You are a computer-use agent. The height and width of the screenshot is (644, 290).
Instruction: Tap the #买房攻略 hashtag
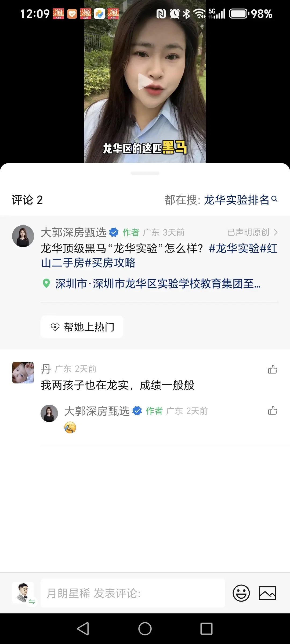110,263
